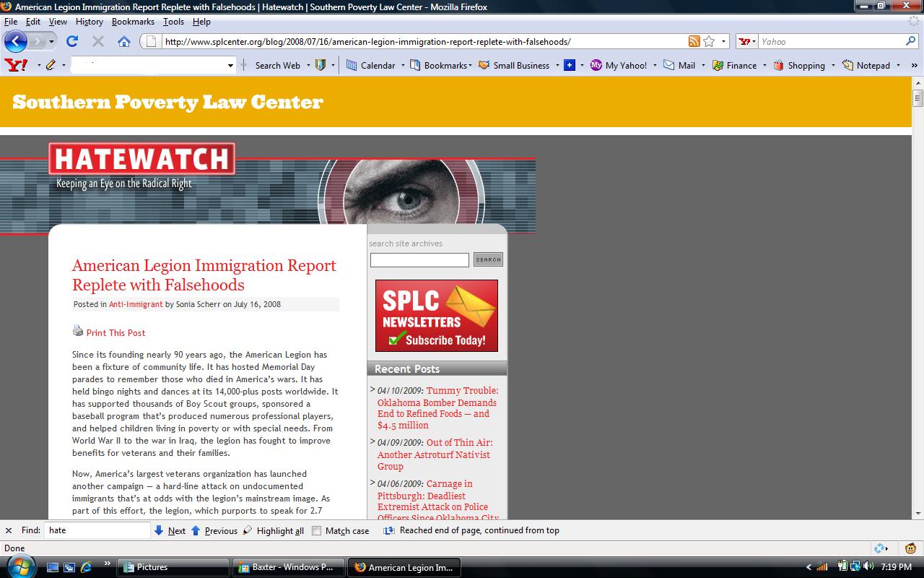Click the Firefox Back arrow button
The height and width of the screenshot is (578, 924).
point(16,41)
